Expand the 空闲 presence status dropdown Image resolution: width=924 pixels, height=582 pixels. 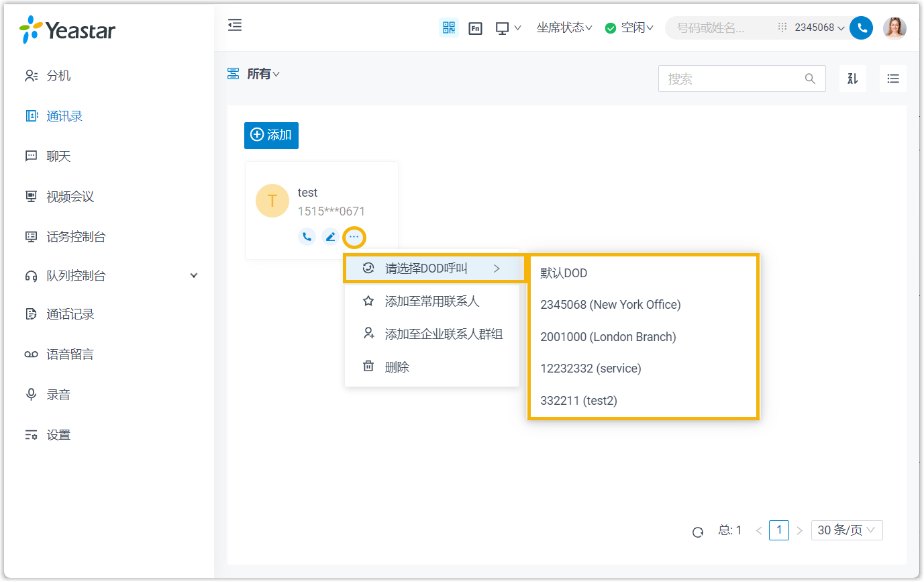click(x=629, y=28)
